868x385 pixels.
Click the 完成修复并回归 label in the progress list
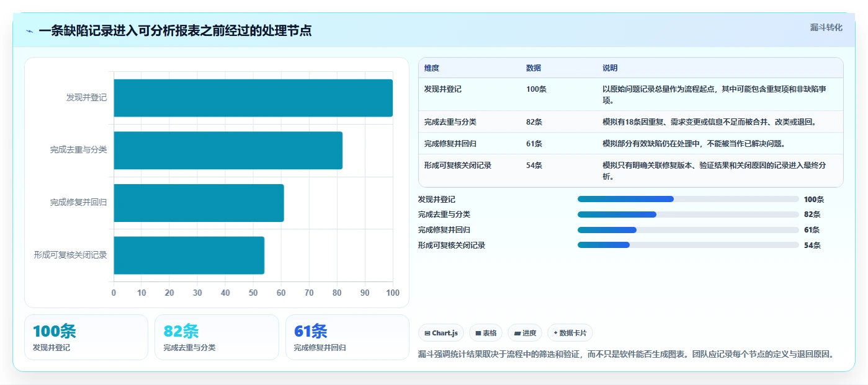444,230
